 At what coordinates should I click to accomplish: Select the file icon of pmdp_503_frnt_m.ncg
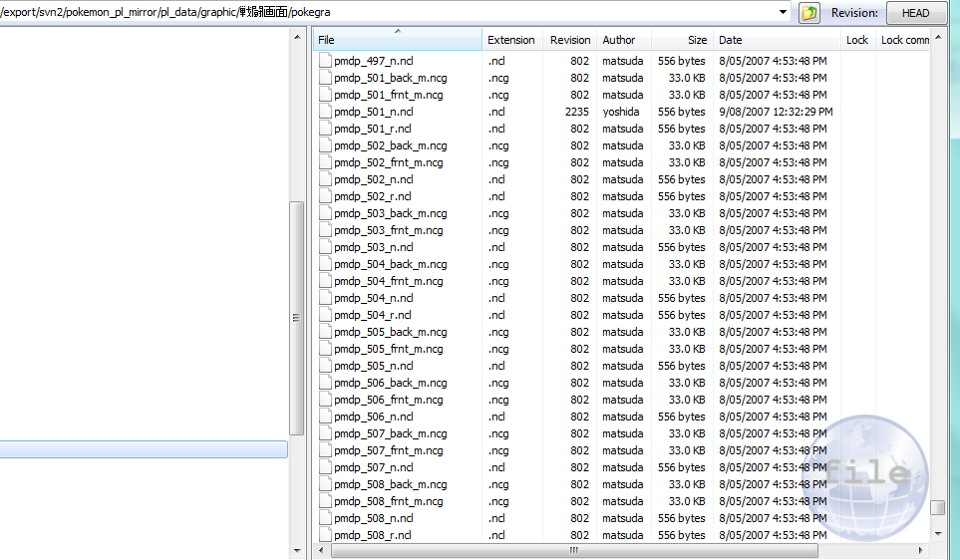coord(325,230)
